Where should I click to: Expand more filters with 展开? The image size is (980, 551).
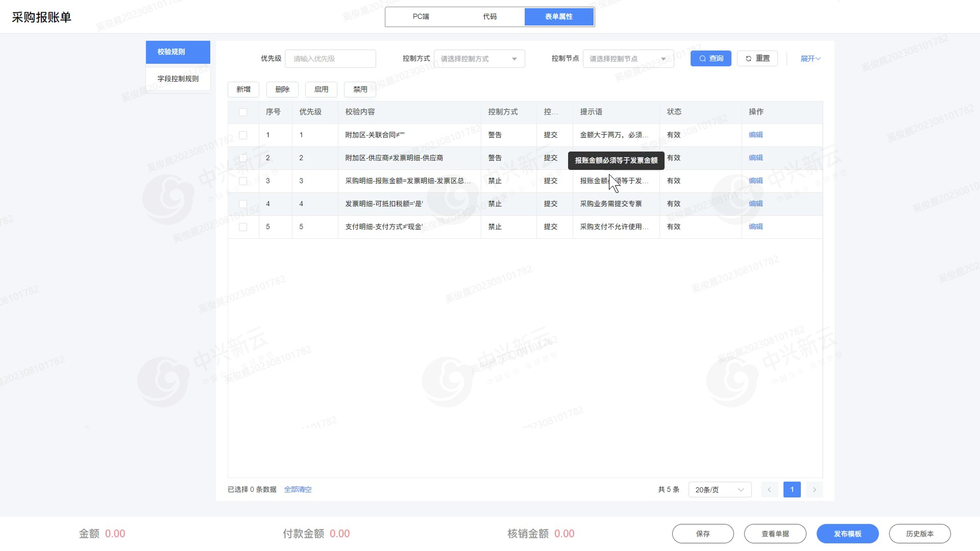tap(810, 59)
